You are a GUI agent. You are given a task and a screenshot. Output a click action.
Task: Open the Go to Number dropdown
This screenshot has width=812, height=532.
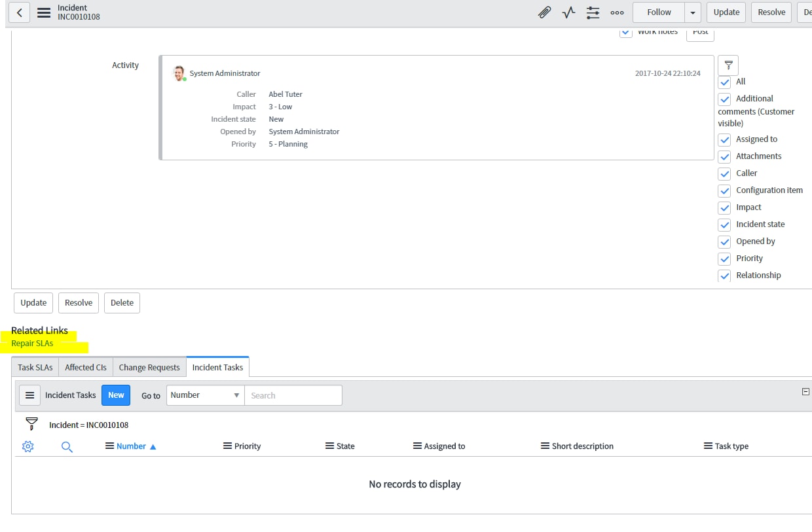(x=206, y=395)
